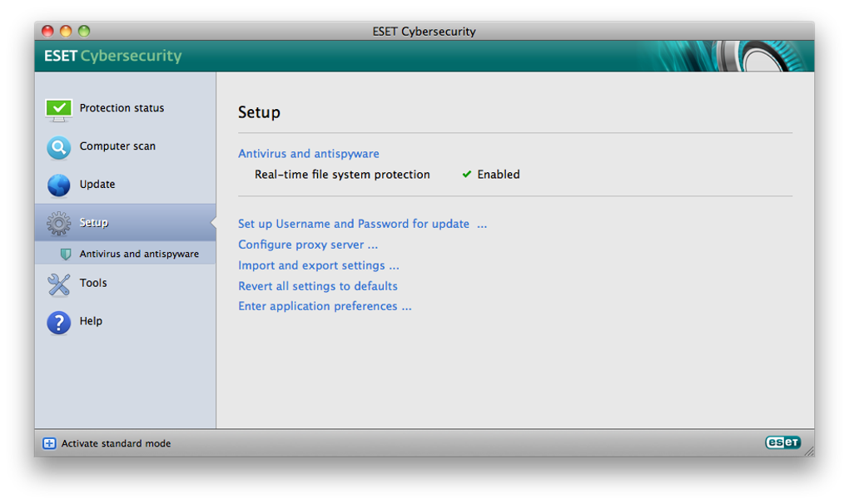Viewport: 849px width, 504px height.
Task: Click the red close window button
Action: (47, 32)
